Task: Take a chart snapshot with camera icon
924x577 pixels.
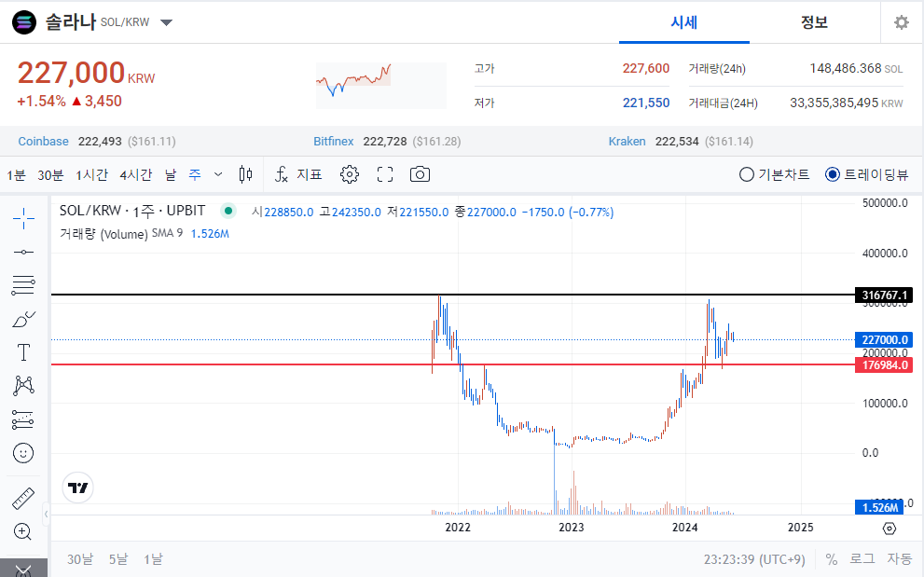Action: click(x=420, y=174)
